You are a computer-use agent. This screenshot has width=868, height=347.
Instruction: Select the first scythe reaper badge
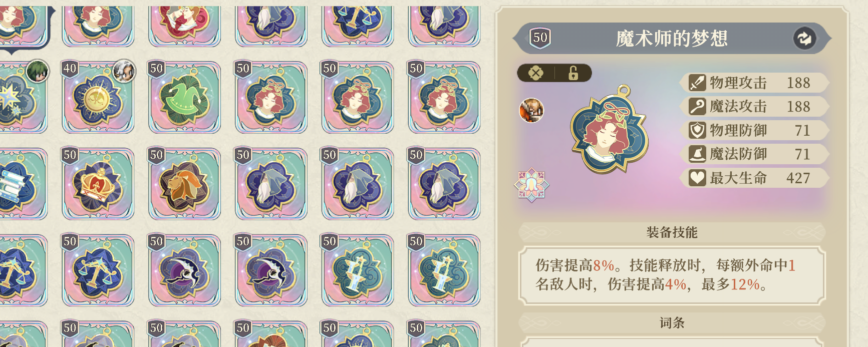(x=184, y=270)
